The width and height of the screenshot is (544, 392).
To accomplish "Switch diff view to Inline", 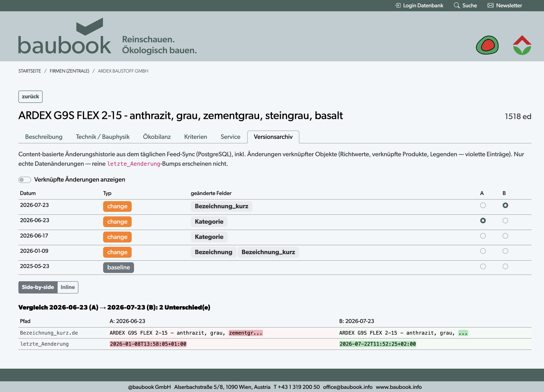I will [68, 287].
